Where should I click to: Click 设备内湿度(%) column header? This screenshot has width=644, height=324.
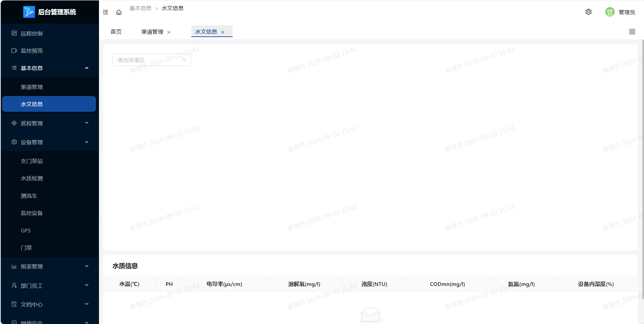pyautogui.click(x=596, y=284)
